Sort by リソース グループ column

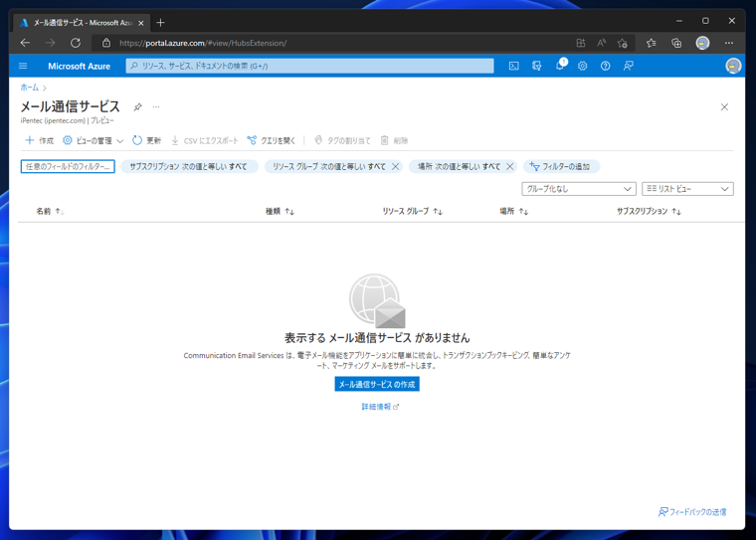click(x=412, y=211)
